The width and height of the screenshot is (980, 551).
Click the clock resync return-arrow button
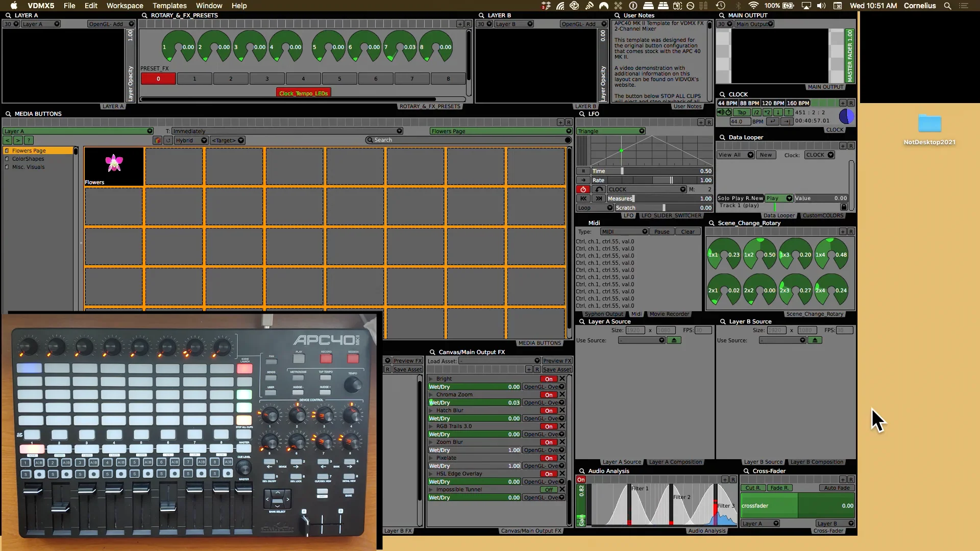773,121
